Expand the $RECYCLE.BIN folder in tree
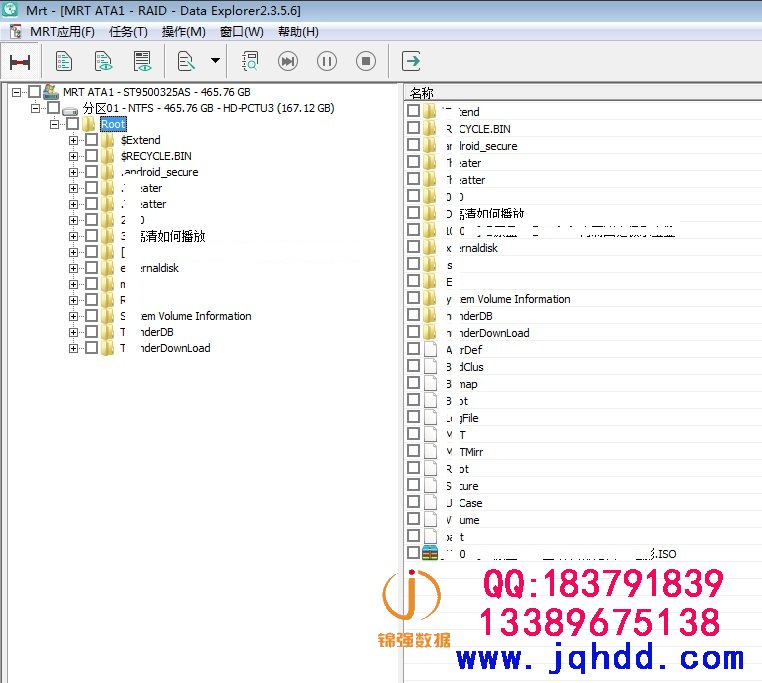The height and width of the screenshot is (683, 762). pos(73,156)
